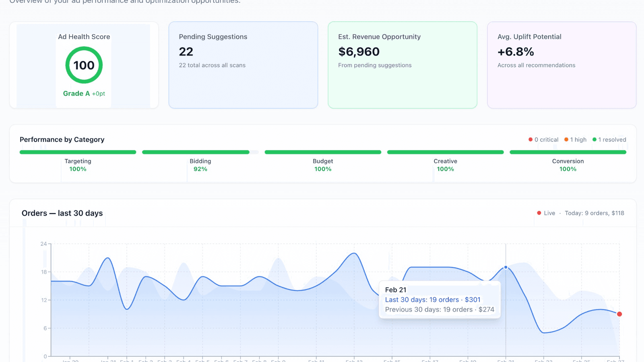The height and width of the screenshot is (362, 644).
Task: Click the Feb 21 data point on chart
Action: [506, 267]
